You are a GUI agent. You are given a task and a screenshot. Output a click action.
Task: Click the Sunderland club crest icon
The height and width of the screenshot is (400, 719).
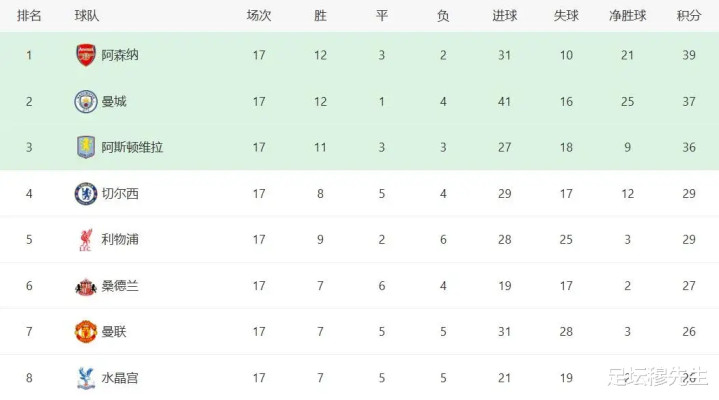86,286
